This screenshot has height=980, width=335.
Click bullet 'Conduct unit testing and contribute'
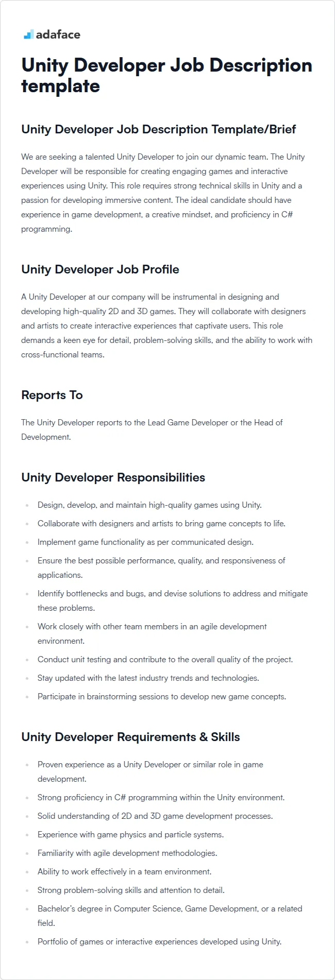(x=165, y=660)
